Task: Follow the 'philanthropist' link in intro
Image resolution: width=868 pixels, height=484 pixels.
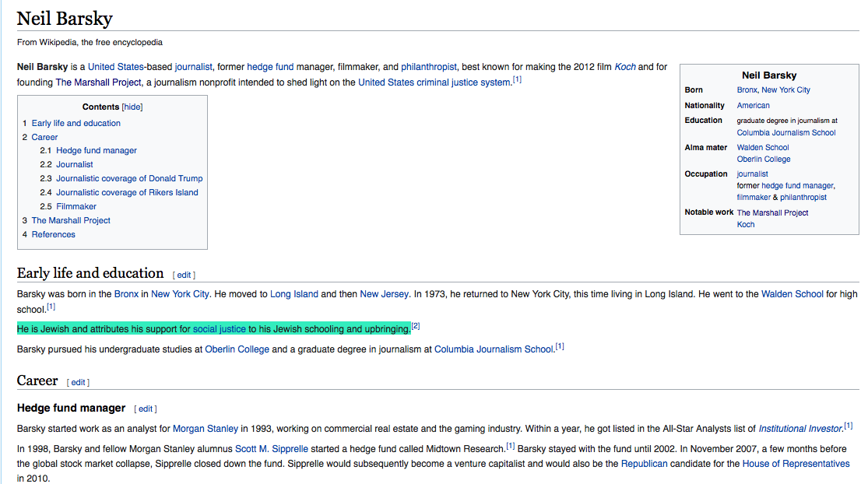Action: click(x=429, y=67)
